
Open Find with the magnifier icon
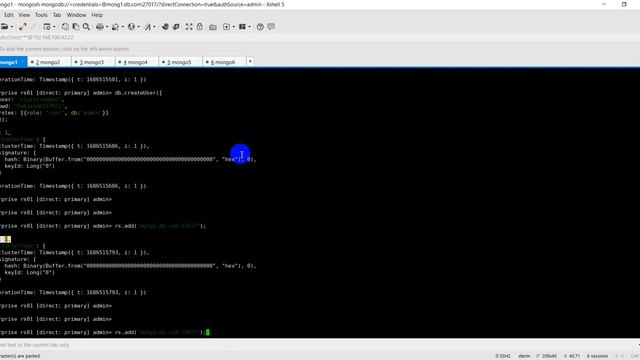point(86,27)
